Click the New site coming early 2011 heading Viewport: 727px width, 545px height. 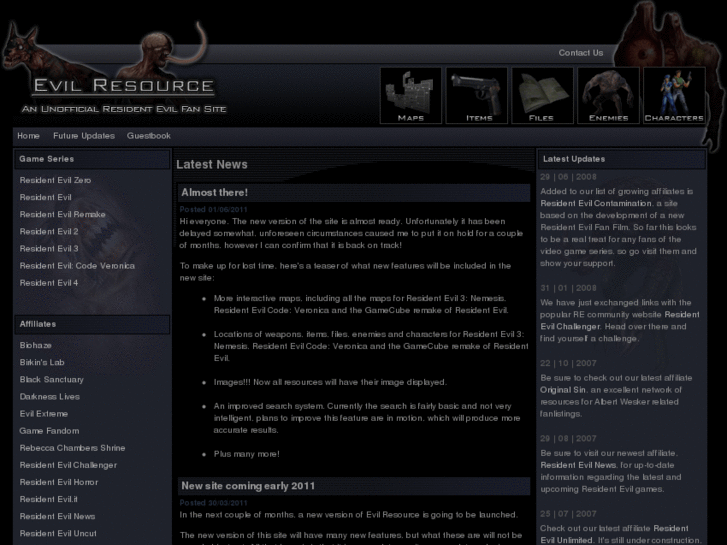(x=248, y=486)
